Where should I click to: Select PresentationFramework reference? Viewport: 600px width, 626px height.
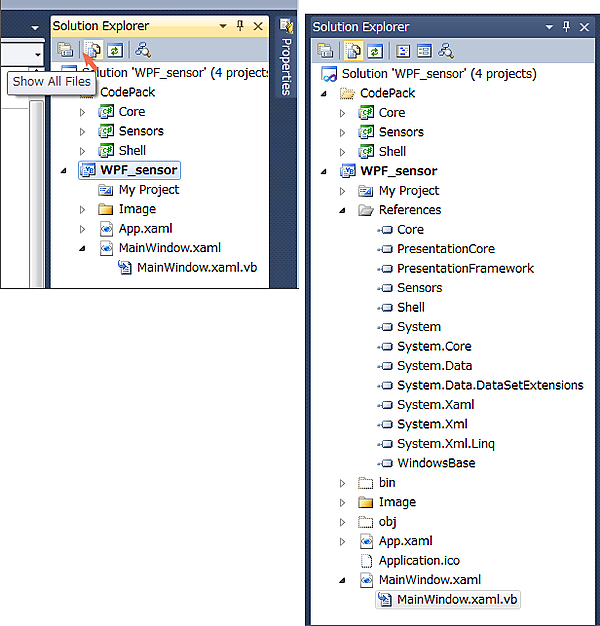click(x=465, y=268)
